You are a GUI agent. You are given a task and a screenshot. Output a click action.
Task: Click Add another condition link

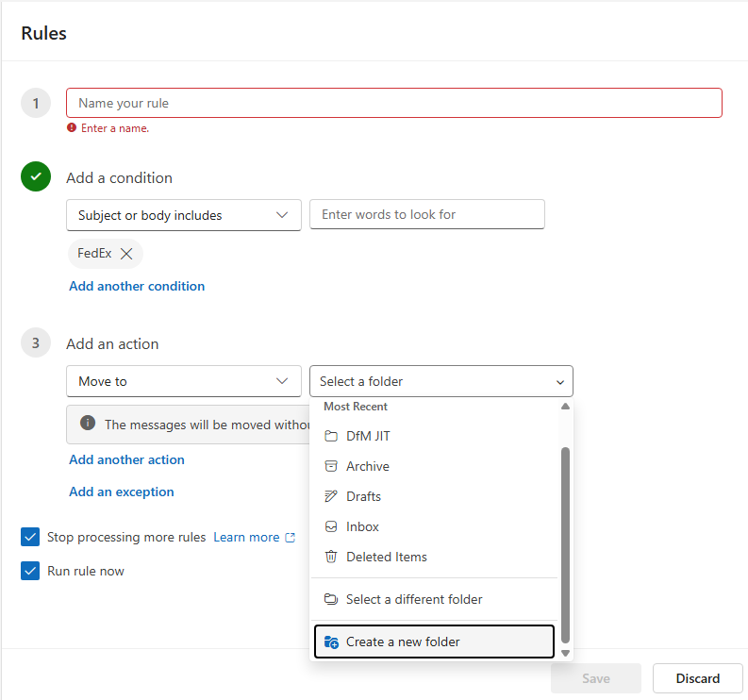[137, 286]
